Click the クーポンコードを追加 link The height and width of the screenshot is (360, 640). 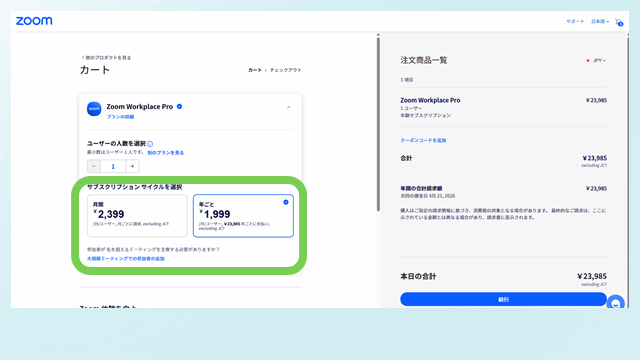click(423, 140)
